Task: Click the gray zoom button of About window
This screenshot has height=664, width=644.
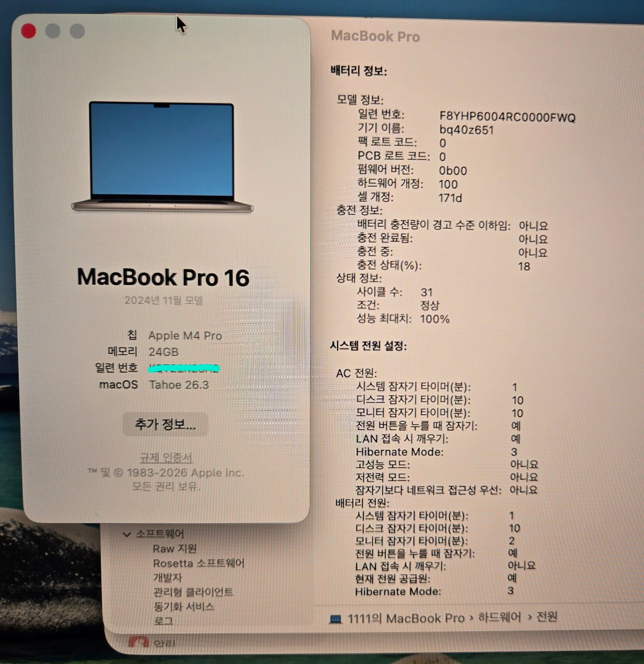Action: click(77, 31)
